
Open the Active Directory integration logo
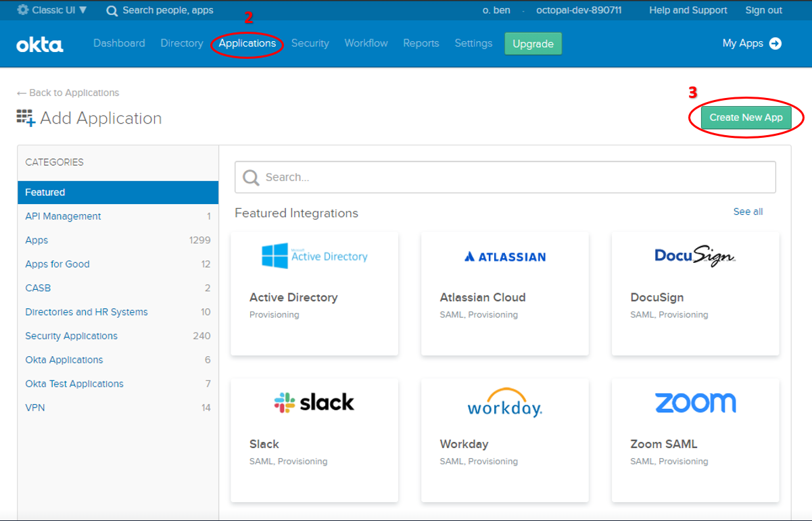314,256
